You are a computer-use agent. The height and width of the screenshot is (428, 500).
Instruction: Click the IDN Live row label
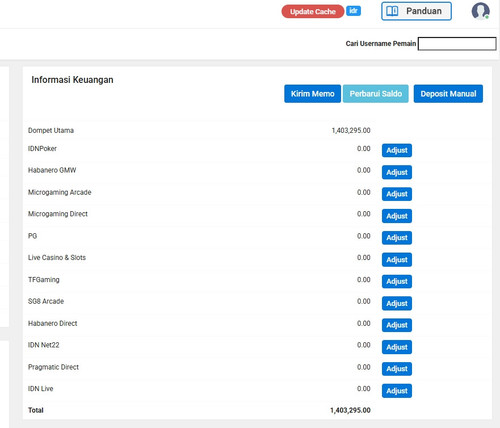click(x=41, y=389)
